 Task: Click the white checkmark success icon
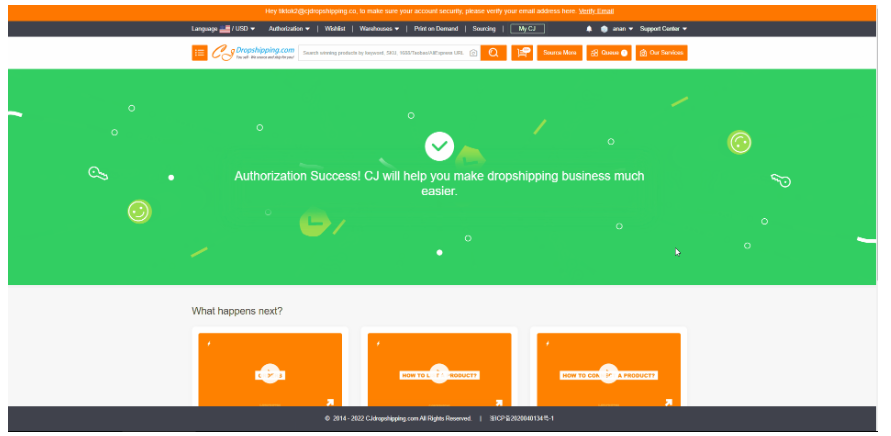(x=439, y=146)
